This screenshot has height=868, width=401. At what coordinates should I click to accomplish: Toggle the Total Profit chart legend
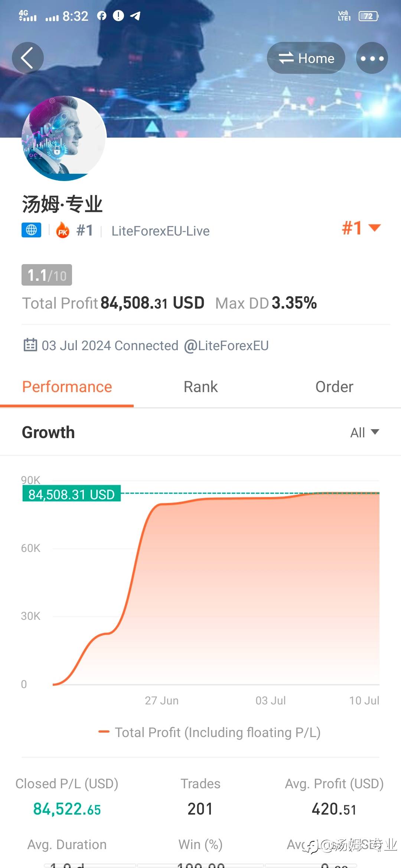point(209,733)
